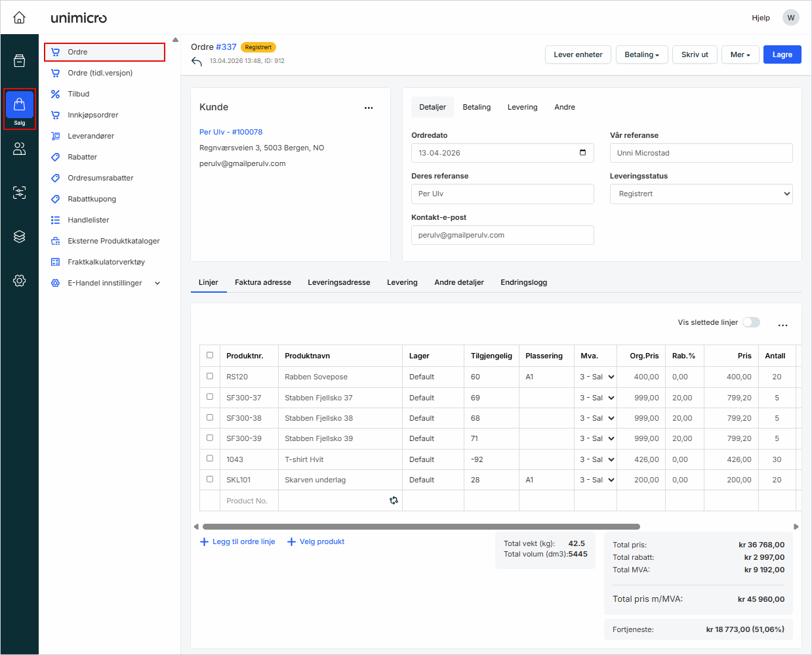Switch to the Leveringsadresse tab

coord(338,282)
